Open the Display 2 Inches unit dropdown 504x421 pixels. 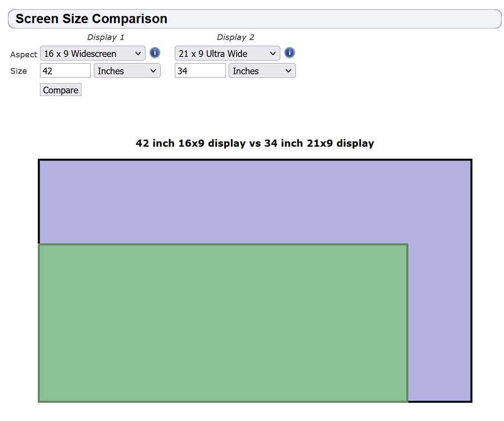tap(262, 71)
